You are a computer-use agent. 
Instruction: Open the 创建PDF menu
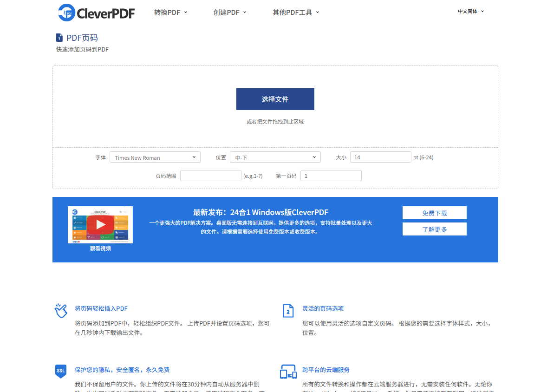230,13
